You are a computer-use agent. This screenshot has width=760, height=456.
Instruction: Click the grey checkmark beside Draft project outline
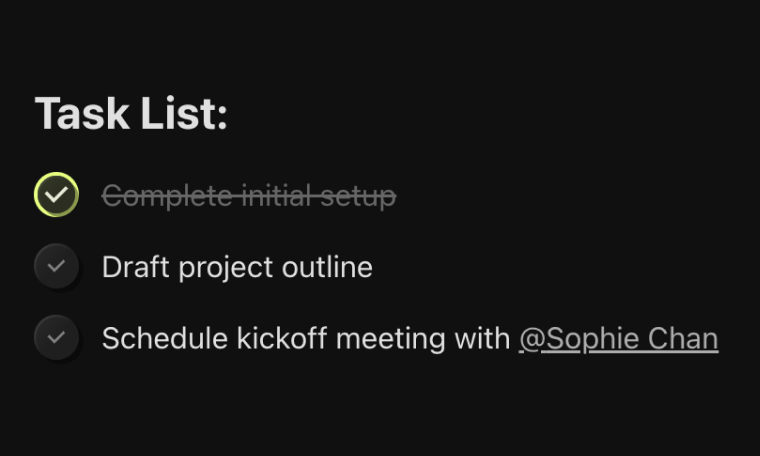pyautogui.click(x=56, y=267)
